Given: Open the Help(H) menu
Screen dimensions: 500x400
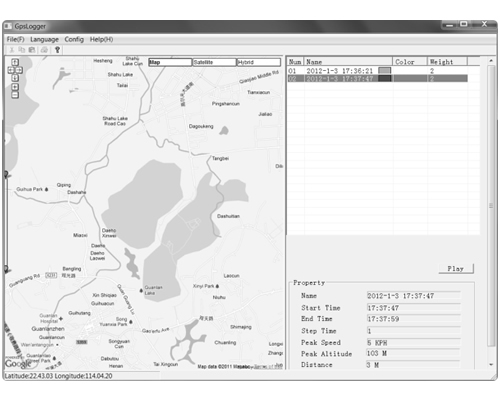Looking at the screenshot, I should [101, 39].
